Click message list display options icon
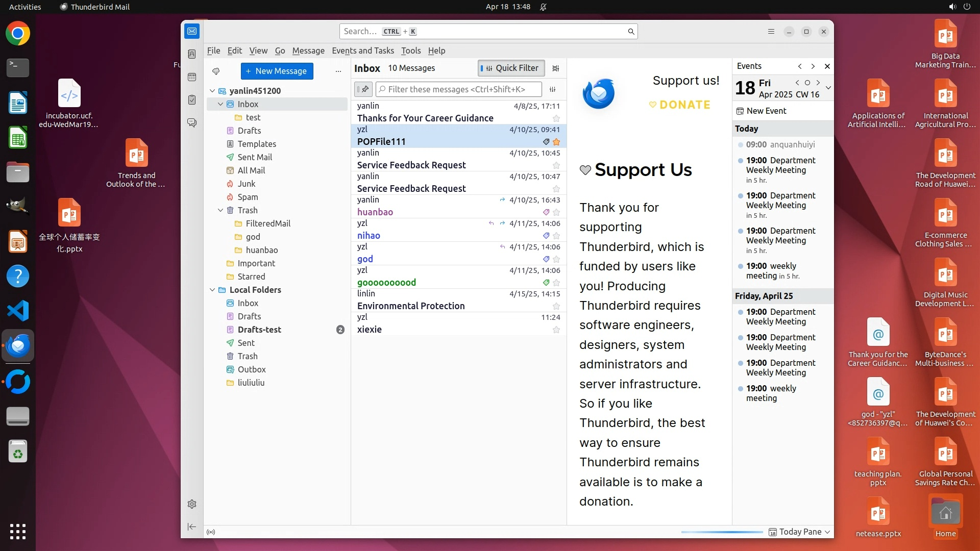The width and height of the screenshot is (980, 551). [x=556, y=68]
